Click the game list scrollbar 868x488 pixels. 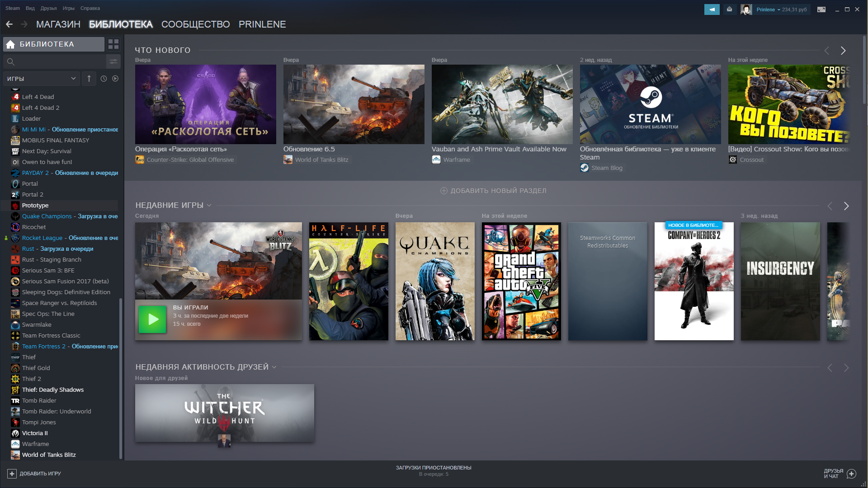(x=120, y=379)
